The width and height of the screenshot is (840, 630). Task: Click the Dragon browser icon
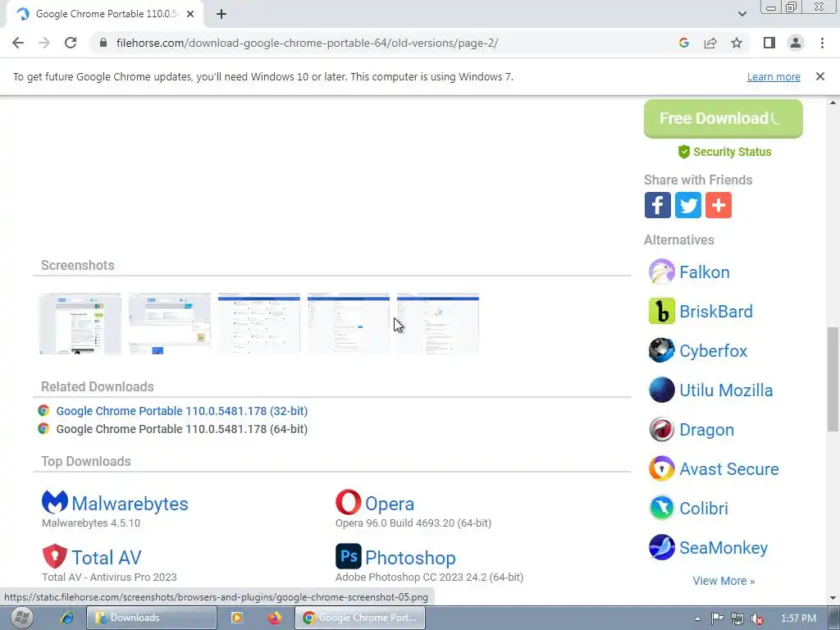[662, 429]
